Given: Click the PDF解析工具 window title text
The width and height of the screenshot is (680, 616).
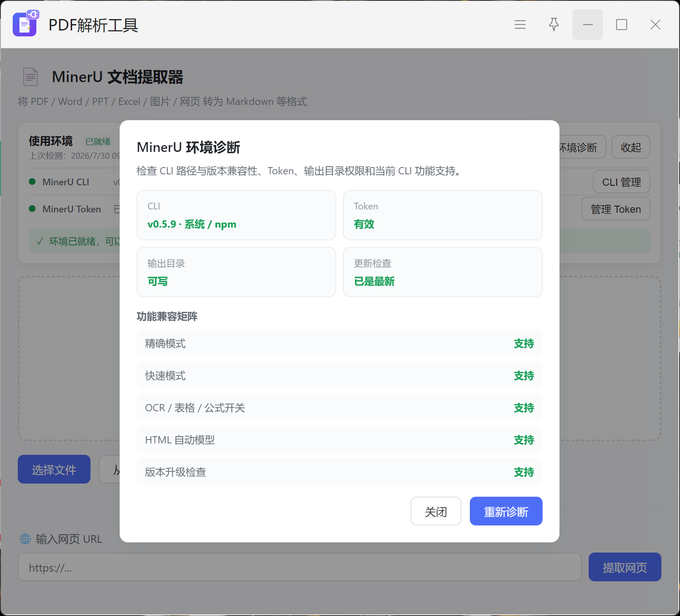Looking at the screenshot, I should [x=93, y=25].
